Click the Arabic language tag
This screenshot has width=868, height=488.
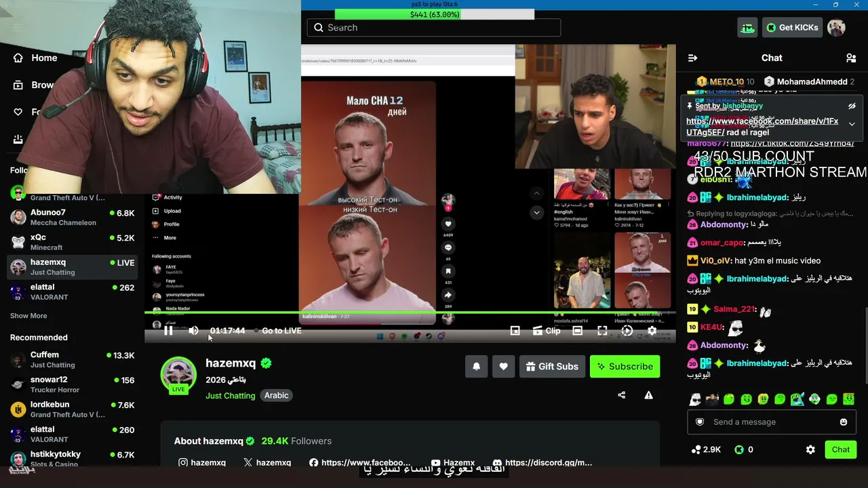click(x=276, y=396)
